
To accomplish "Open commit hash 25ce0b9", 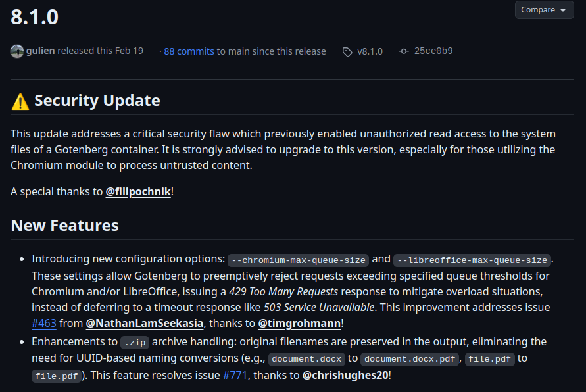I will tap(433, 51).
